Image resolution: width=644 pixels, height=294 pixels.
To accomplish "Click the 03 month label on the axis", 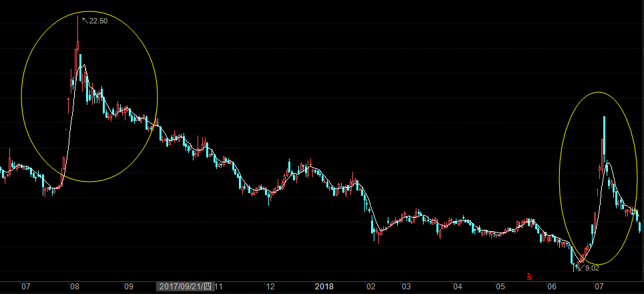I will click(x=406, y=287).
